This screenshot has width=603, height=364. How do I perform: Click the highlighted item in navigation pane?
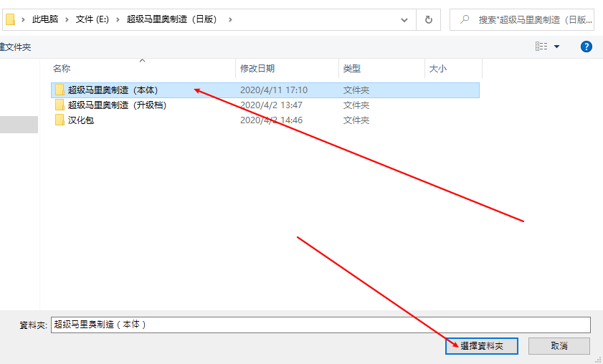click(x=19, y=125)
